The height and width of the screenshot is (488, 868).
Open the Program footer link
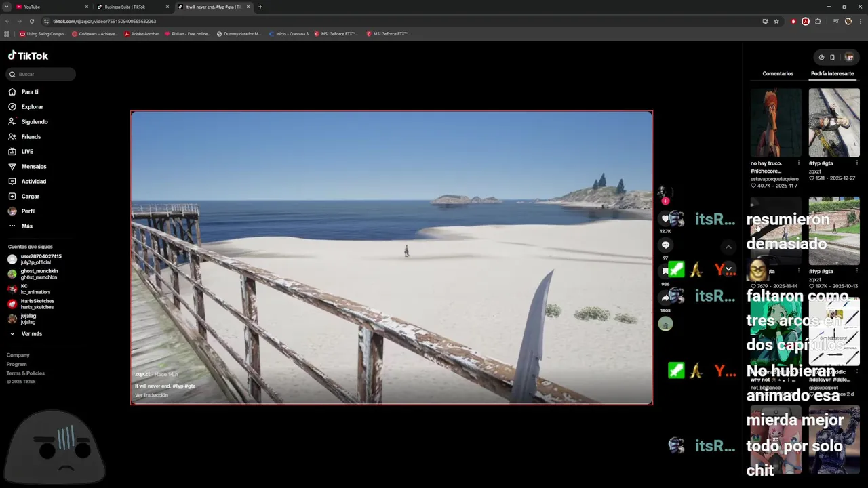(16, 364)
